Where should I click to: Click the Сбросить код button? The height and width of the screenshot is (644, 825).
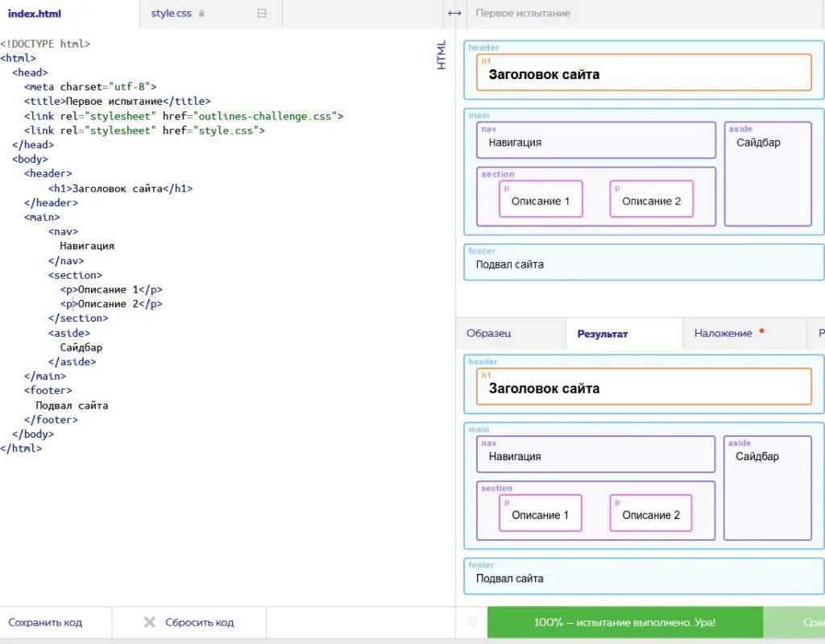189,622
